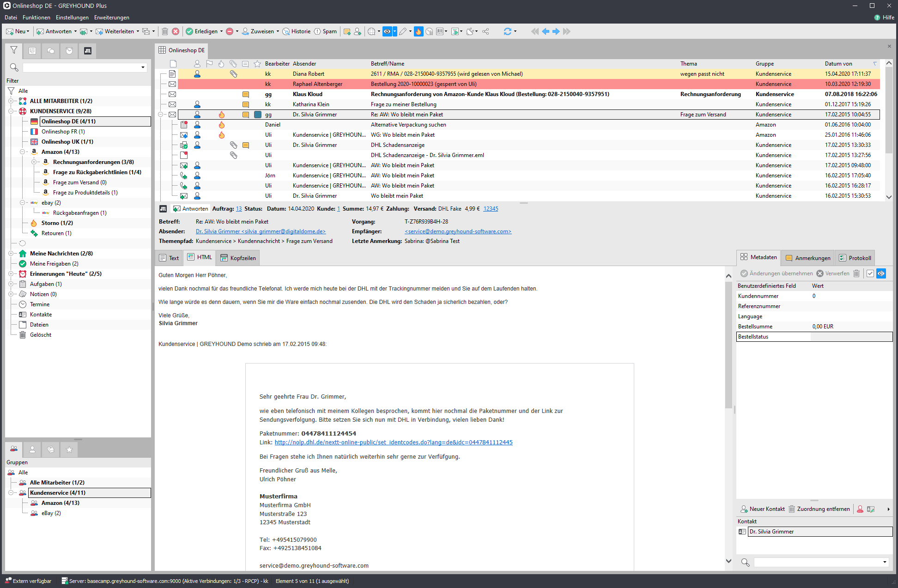The height and width of the screenshot is (588, 898).
Task: Open the filter search dropdown arrow
Action: (143, 67)
